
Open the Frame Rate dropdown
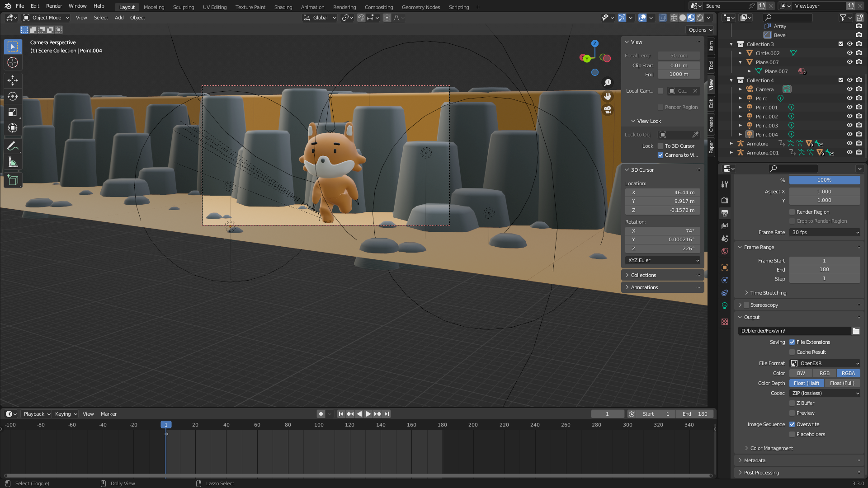pyautogui.click(x=825, y=232)
